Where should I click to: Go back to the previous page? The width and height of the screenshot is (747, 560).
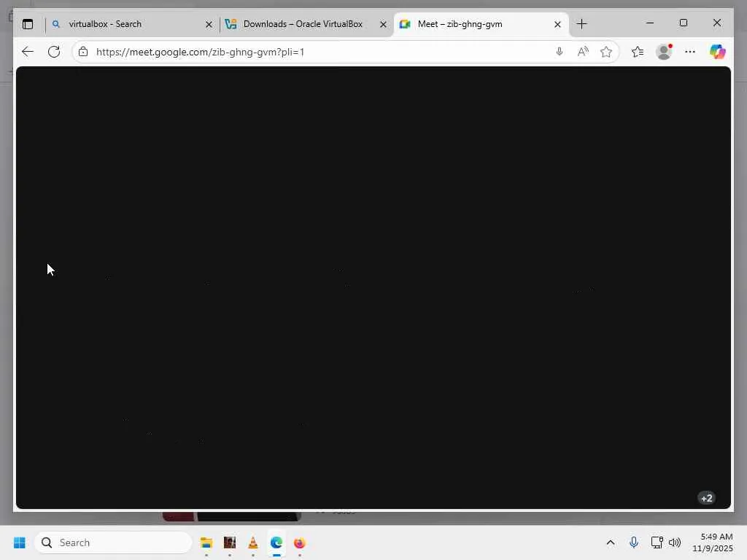click(x=28, y=52)
